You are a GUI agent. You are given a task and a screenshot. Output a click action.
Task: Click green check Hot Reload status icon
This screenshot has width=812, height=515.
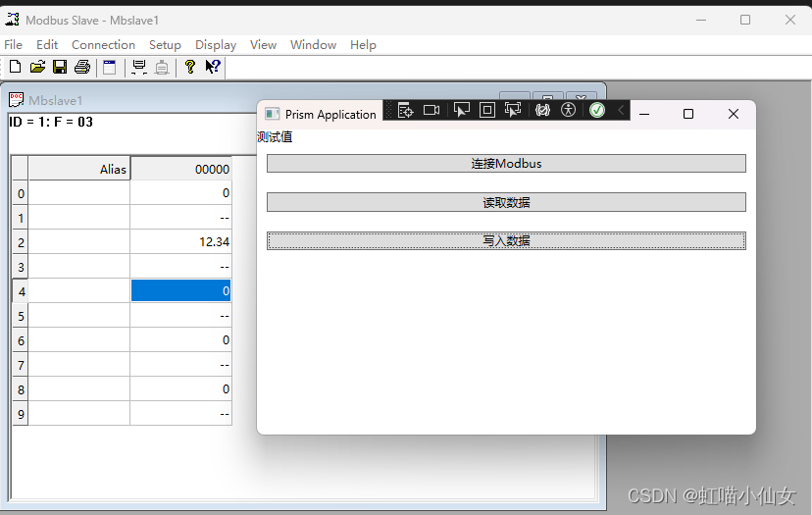pos(597,110)
